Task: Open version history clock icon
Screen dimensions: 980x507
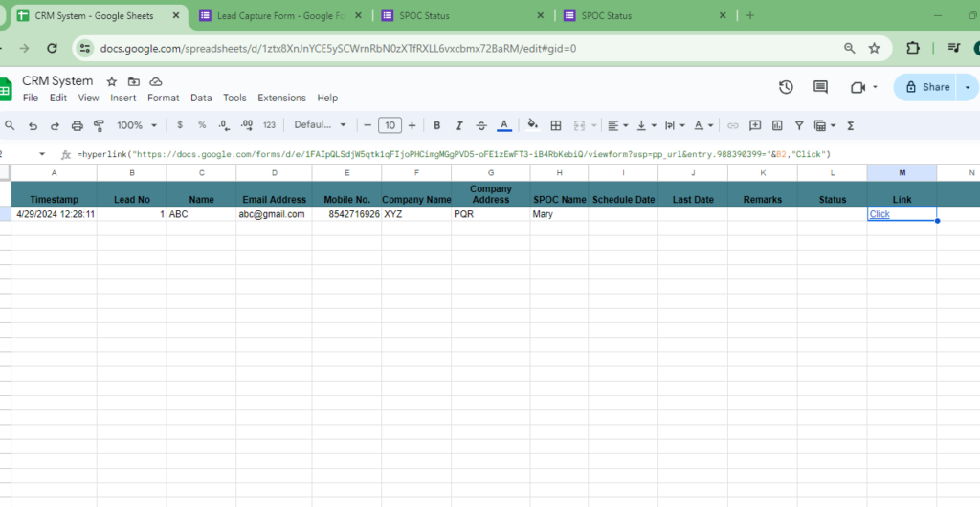Action: [x=786, y=87]
